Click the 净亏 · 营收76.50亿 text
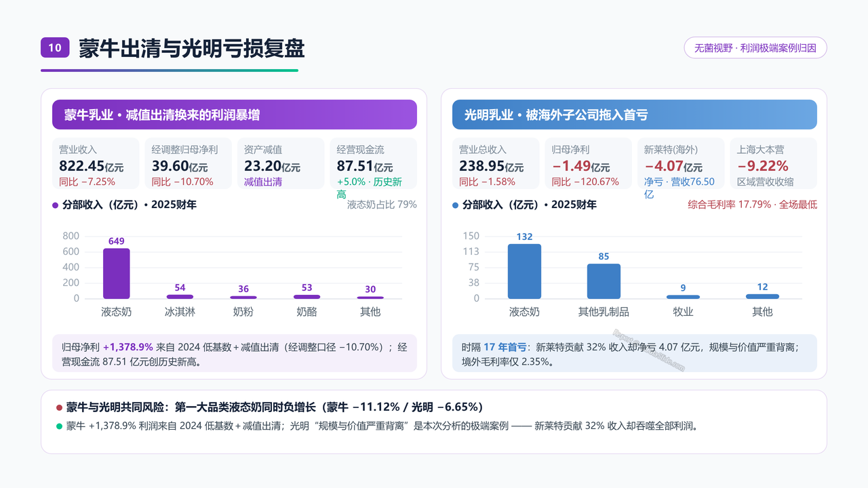 tap(679, 188)
